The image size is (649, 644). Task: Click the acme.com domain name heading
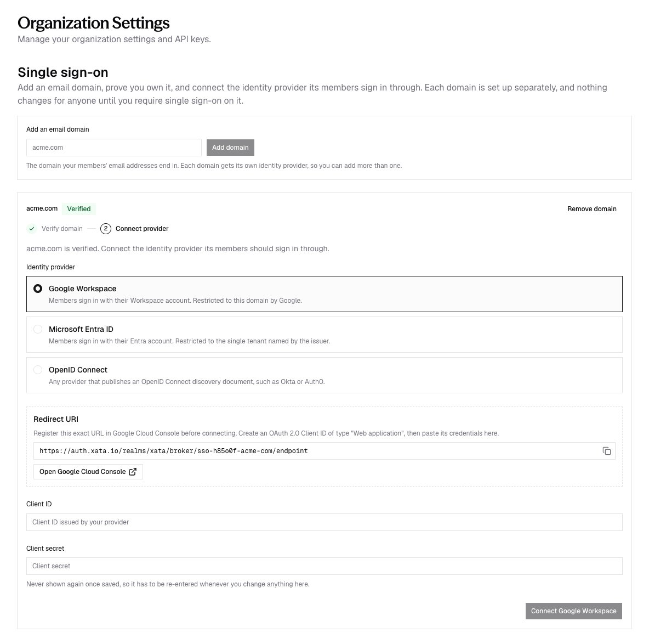42,208
